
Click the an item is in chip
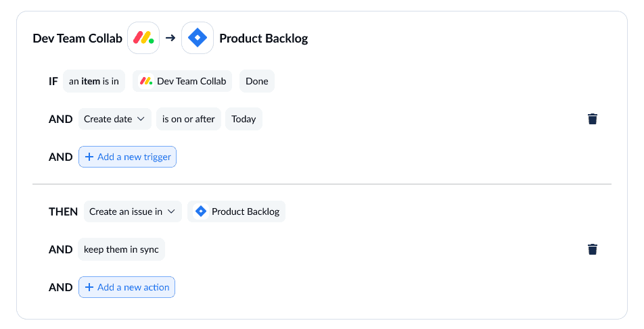[x=93, y=81]
